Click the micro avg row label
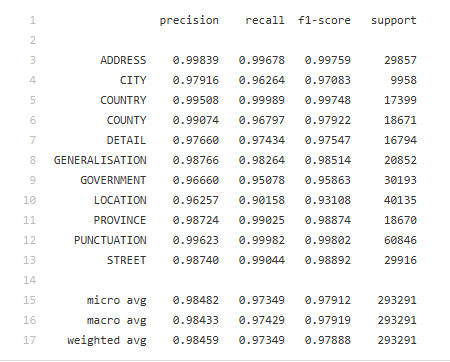This screenshot has width=450, height=362. point(117,301)
